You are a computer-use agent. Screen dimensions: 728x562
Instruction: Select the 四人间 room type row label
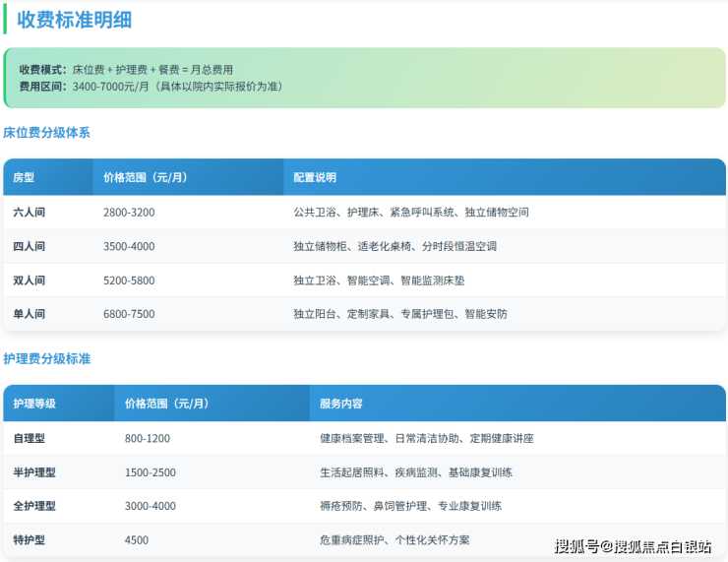point(30,246)
